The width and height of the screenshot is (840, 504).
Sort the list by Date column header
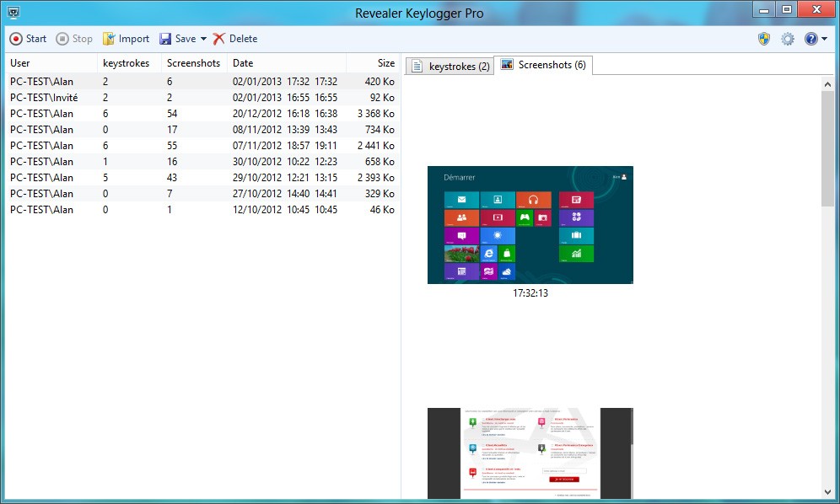pos(287,63)
